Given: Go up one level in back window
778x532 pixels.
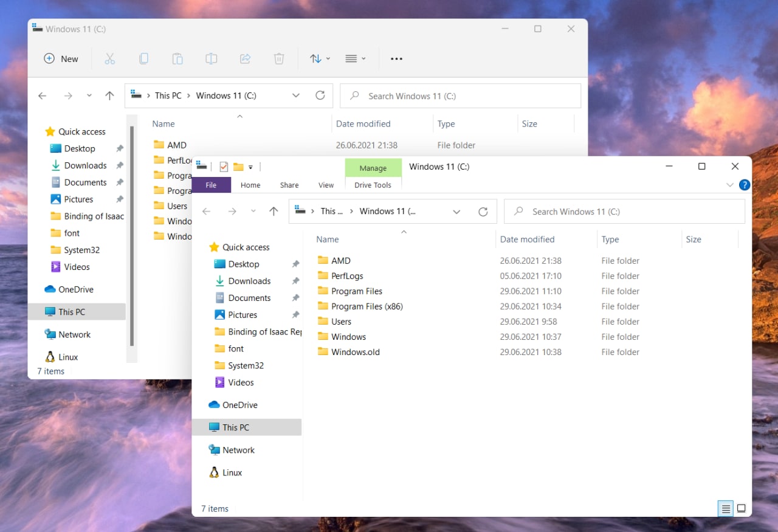Looking at the screenshot, I should click(x=109, y=95).
